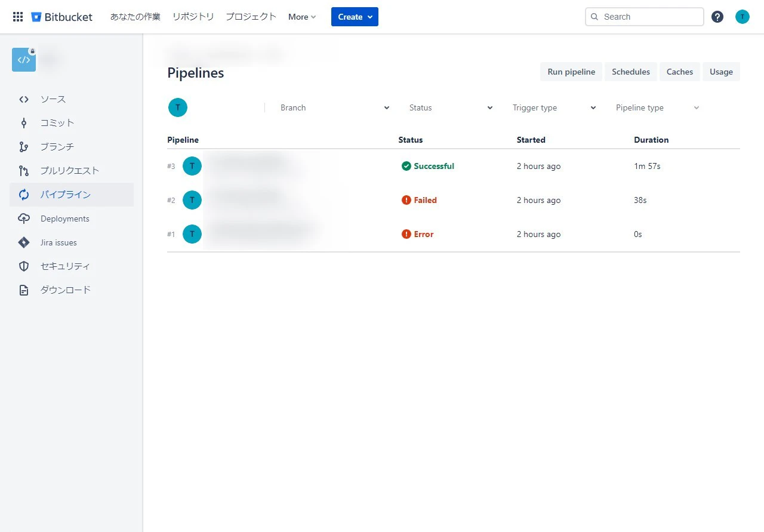Open the Successful status link
Screen dimensions: 764x532
tap(434, 166)
